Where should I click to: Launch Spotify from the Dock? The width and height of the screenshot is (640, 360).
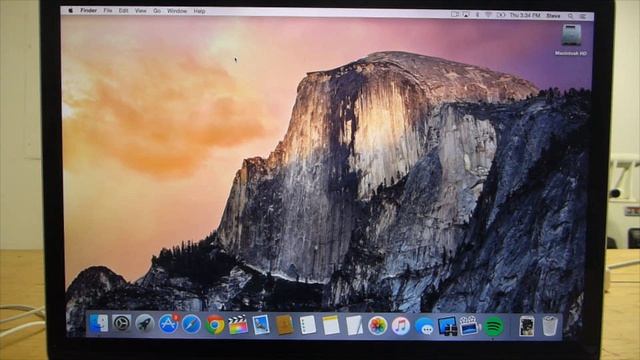pos(494,326)
